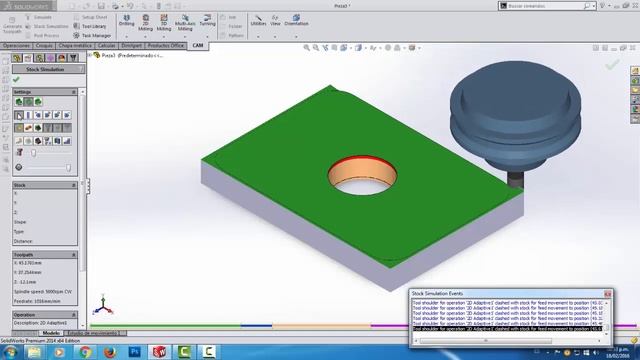
Task: Click the Save icon in title toolbar
Action: pyautogui.click(x=101, y=6)
